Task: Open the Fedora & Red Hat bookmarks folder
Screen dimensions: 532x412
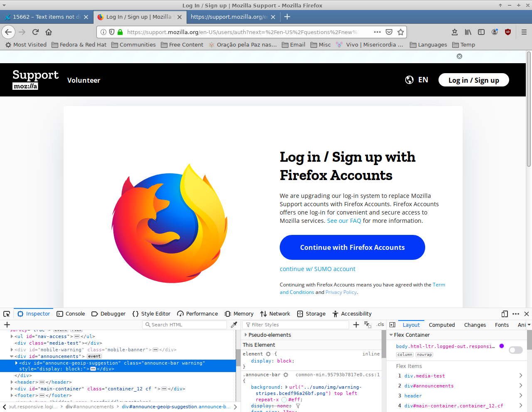Action: pyautogui.click(x=79, y=45)
